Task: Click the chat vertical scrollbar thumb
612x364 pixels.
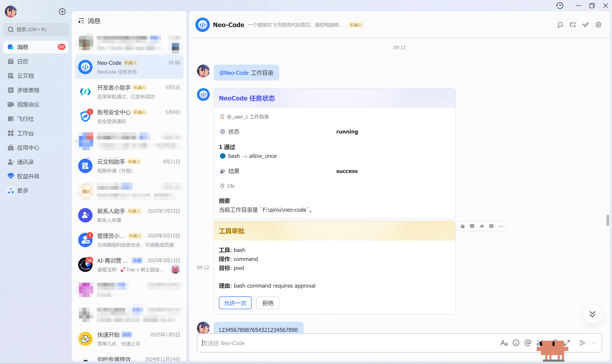Action: tap(608, 220)
